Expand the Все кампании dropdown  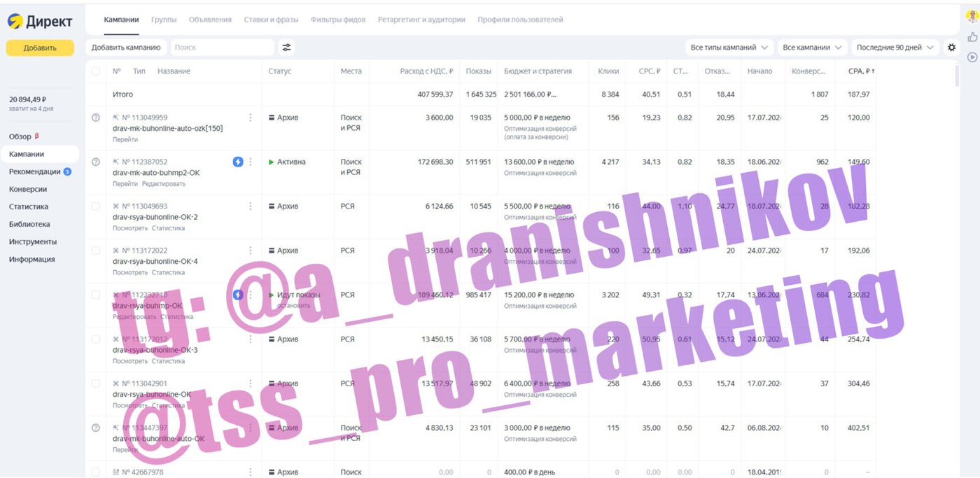pos(812,48)
